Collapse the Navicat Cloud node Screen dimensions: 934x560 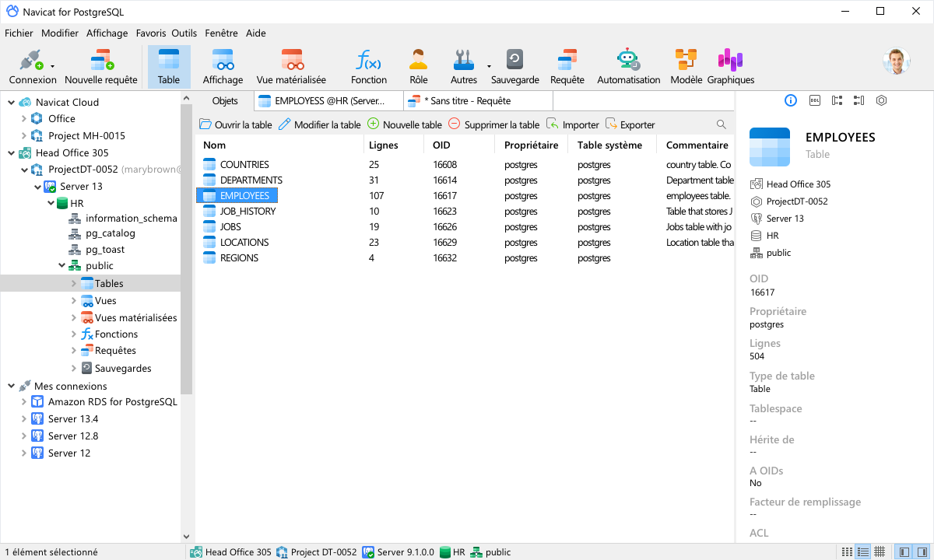point(11,102)
